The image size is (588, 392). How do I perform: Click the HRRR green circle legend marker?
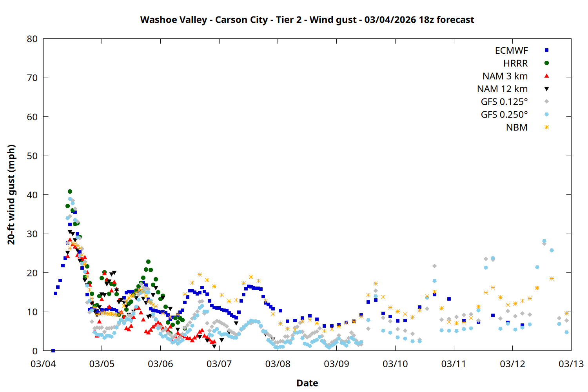tap(546, 63)
